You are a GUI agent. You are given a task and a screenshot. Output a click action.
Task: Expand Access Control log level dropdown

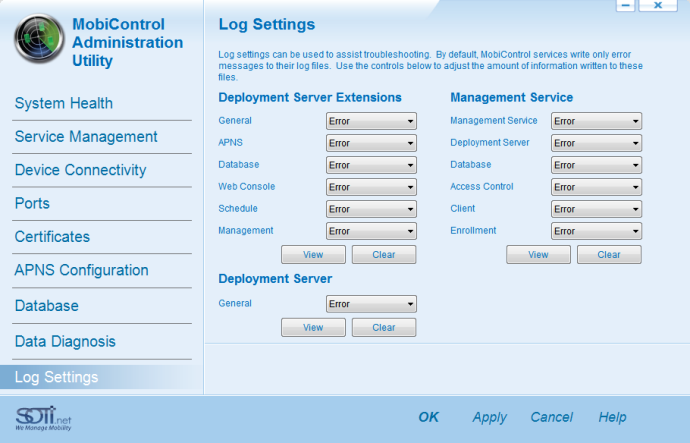point(597,187)
